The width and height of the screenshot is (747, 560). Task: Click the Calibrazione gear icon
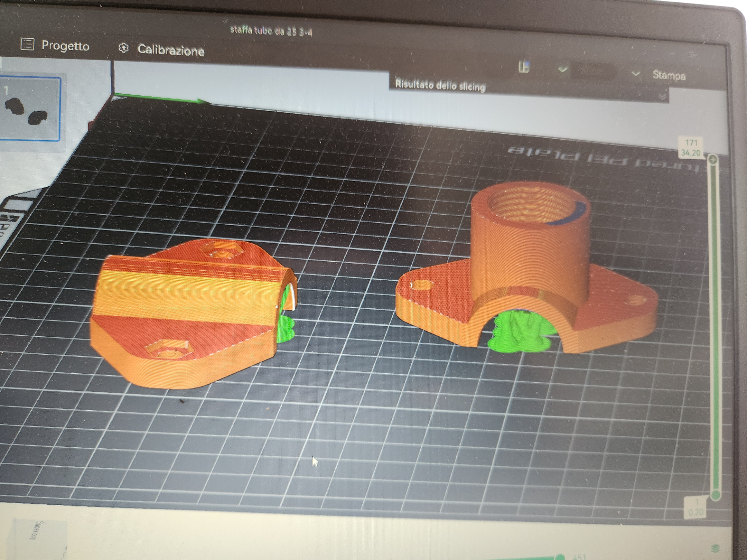coord(124,48)
